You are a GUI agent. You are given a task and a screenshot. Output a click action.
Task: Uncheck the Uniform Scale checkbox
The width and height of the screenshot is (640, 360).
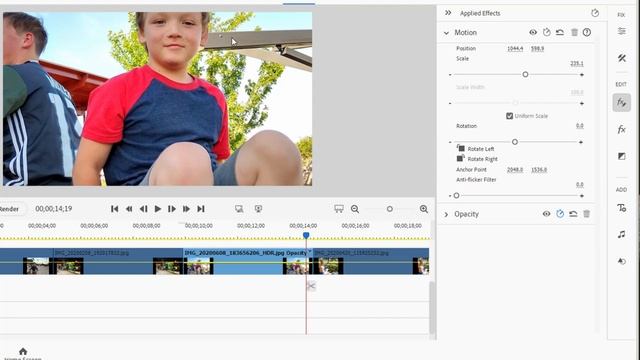tap(509, 116)
